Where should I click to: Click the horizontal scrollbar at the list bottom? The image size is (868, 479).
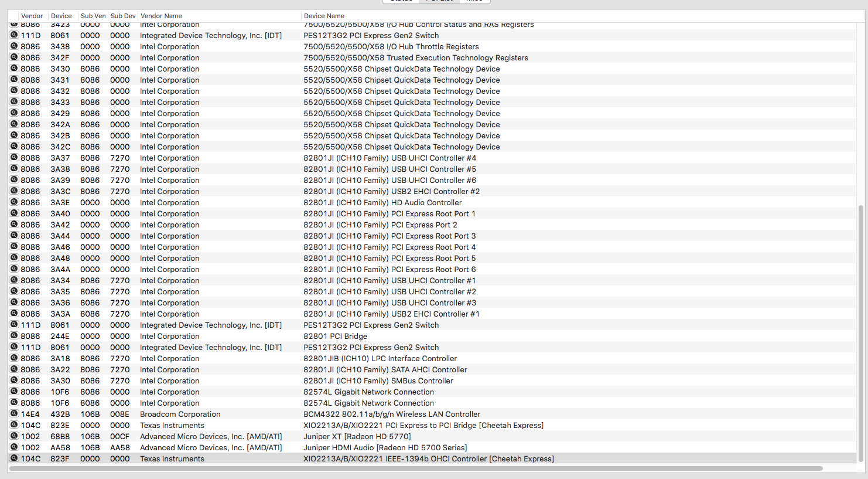pos(416,468)
